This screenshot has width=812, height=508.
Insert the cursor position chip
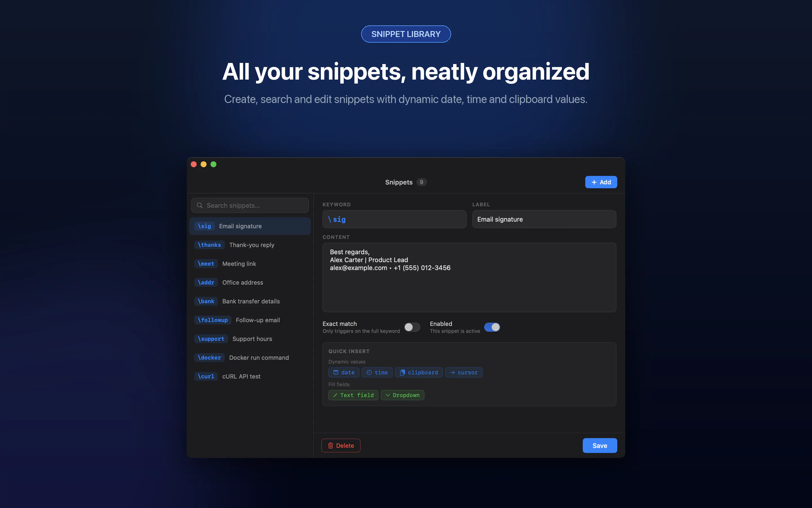pos(464,372)
